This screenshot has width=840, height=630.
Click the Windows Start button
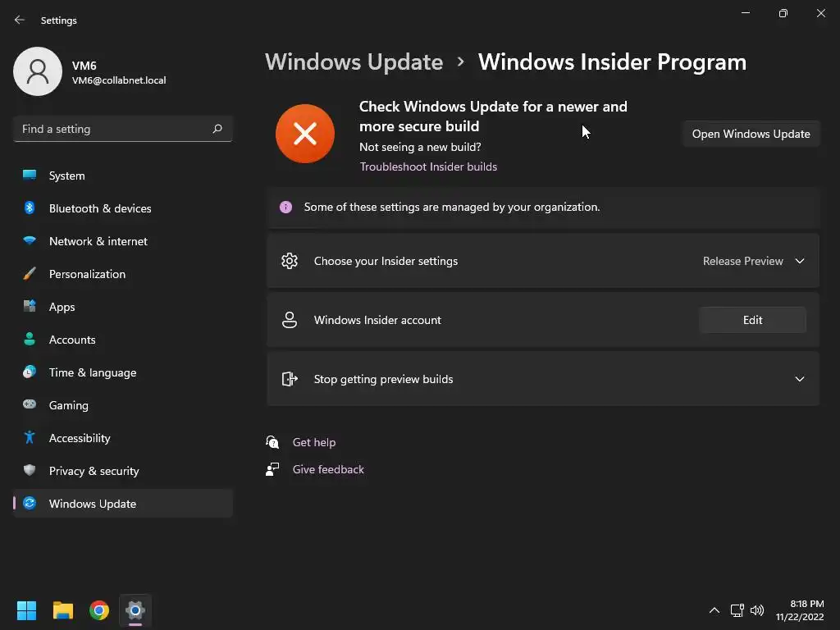click(27, 610)
